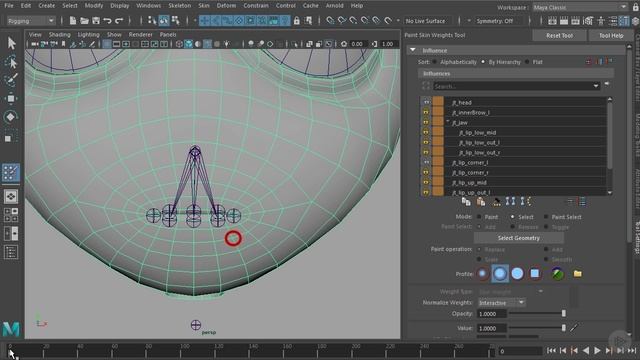Image resolution: width=640 pixels, height=360 pixels.
Task: Click the Opacity value field
Action: tap(492, 314)
